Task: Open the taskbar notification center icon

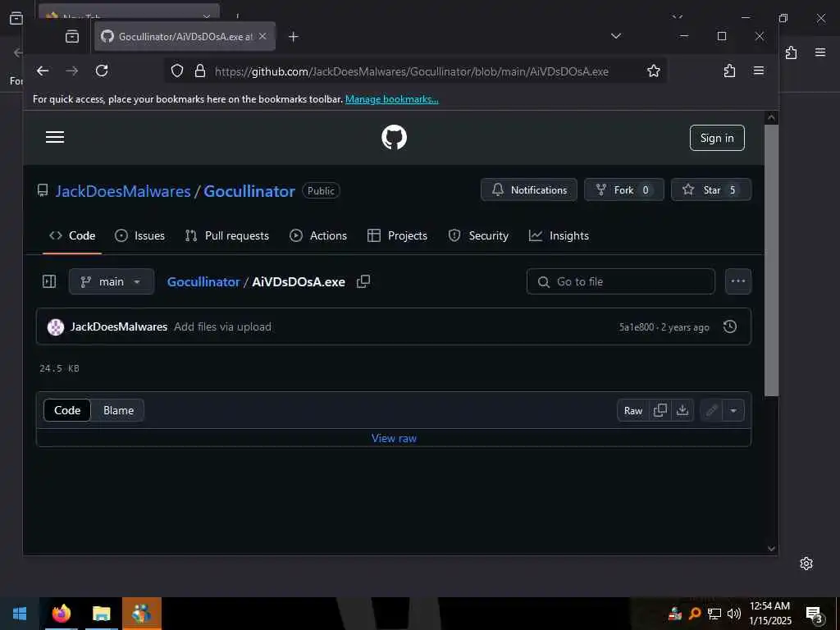Action: (x=814, y=614)
